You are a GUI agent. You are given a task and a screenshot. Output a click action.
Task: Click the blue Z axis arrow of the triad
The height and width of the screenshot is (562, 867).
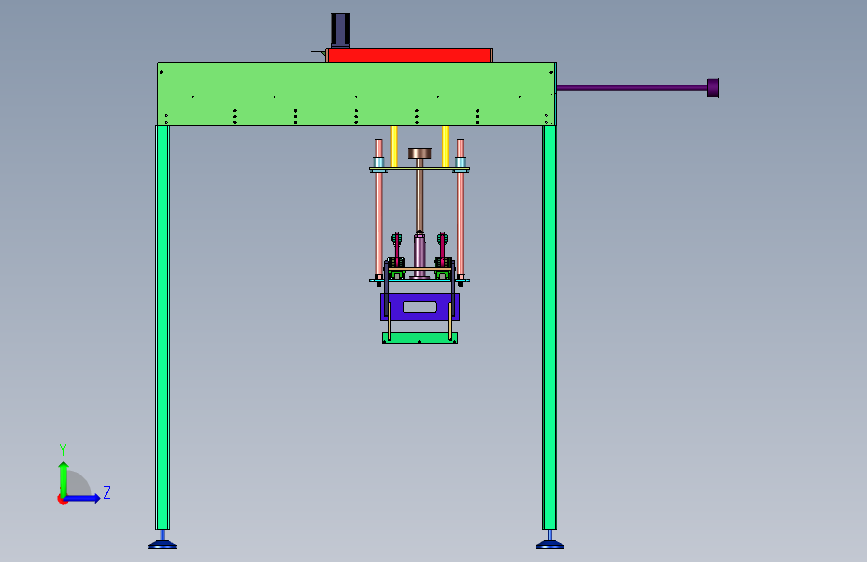(x=84, y=498)
